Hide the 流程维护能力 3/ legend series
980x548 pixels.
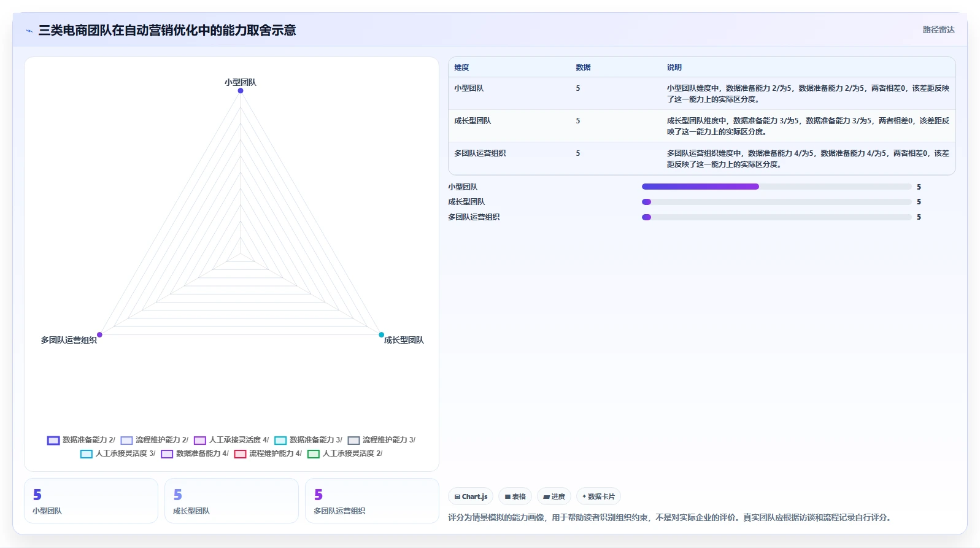point(382,440)
